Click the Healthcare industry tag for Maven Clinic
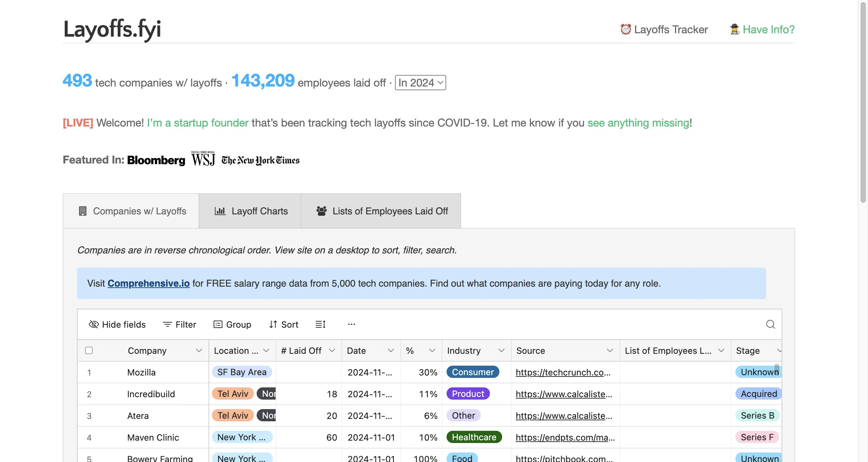The height and width of the screenshot is (462, 868). coord(474,437)
